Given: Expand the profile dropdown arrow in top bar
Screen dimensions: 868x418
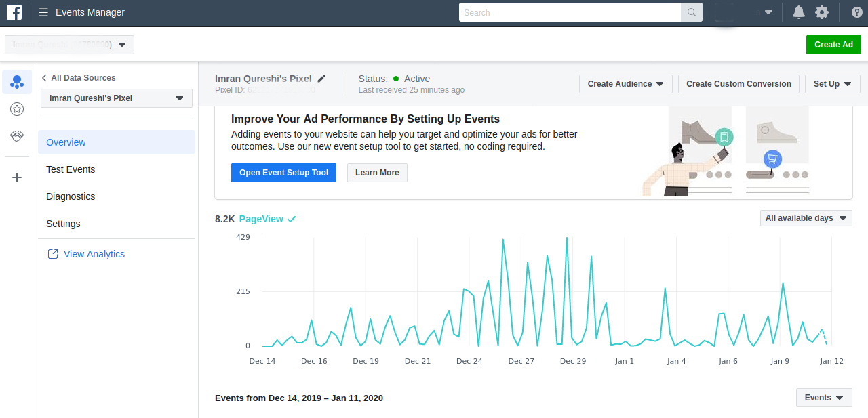Looking at the screenshot, I should (x=768, y=12).
